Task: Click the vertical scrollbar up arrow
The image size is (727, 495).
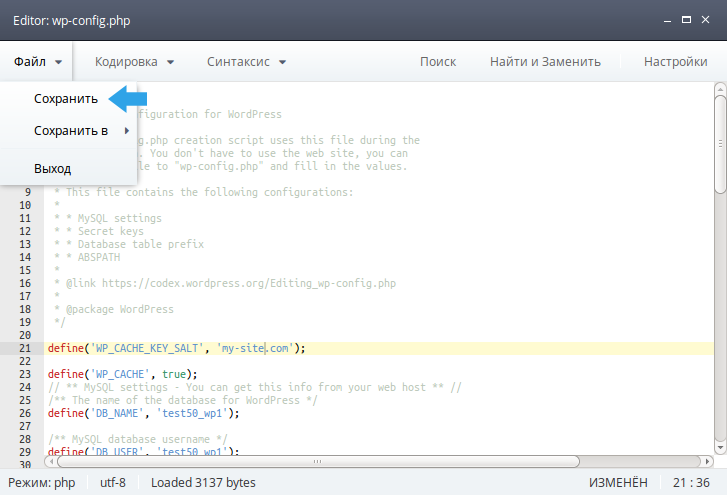Action: click(x=720, y=89)
